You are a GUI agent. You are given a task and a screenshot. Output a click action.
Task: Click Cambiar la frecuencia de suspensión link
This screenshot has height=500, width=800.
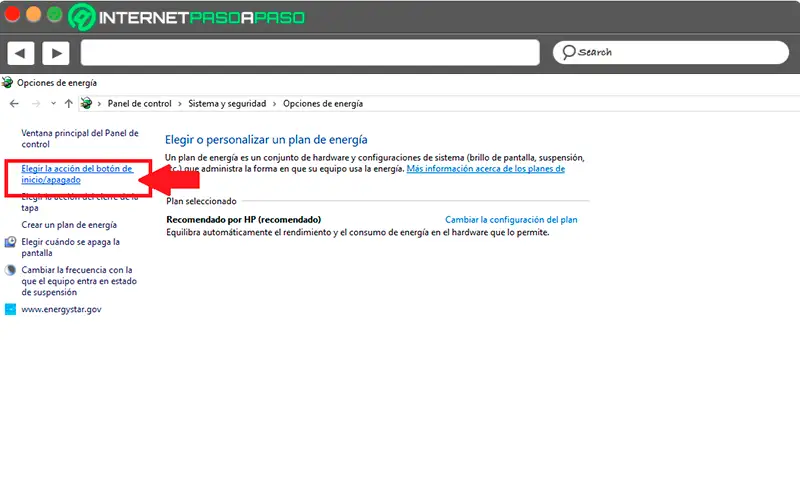pyautogui.click(x=79, y=281)
